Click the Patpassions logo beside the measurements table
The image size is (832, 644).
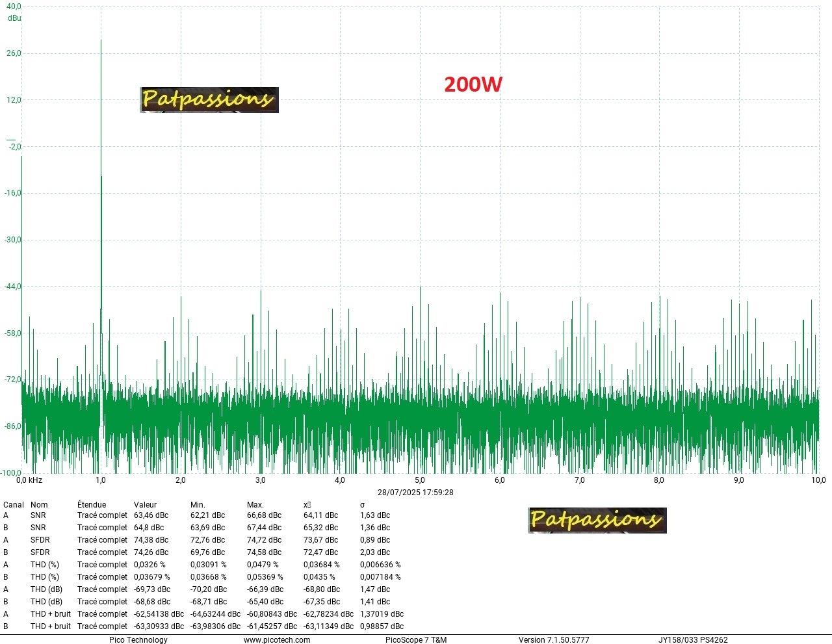coord(597,520)
